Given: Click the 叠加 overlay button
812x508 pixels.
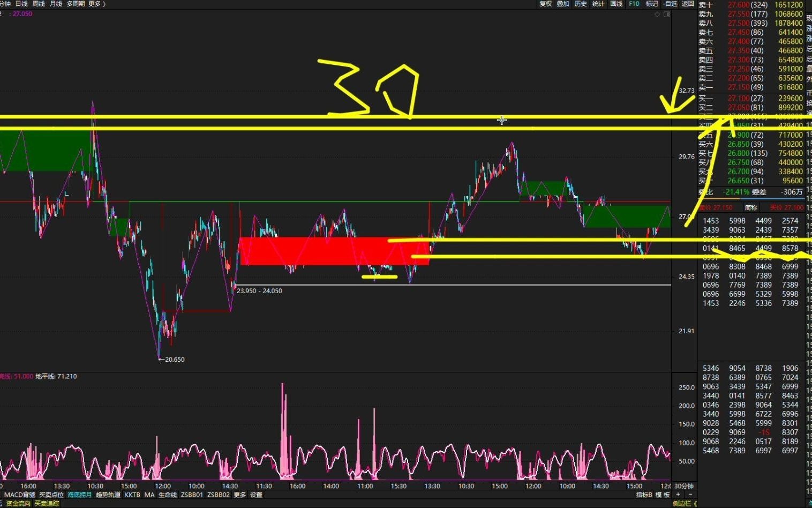Looking at the screenshot, I should (x=563, y=4).
